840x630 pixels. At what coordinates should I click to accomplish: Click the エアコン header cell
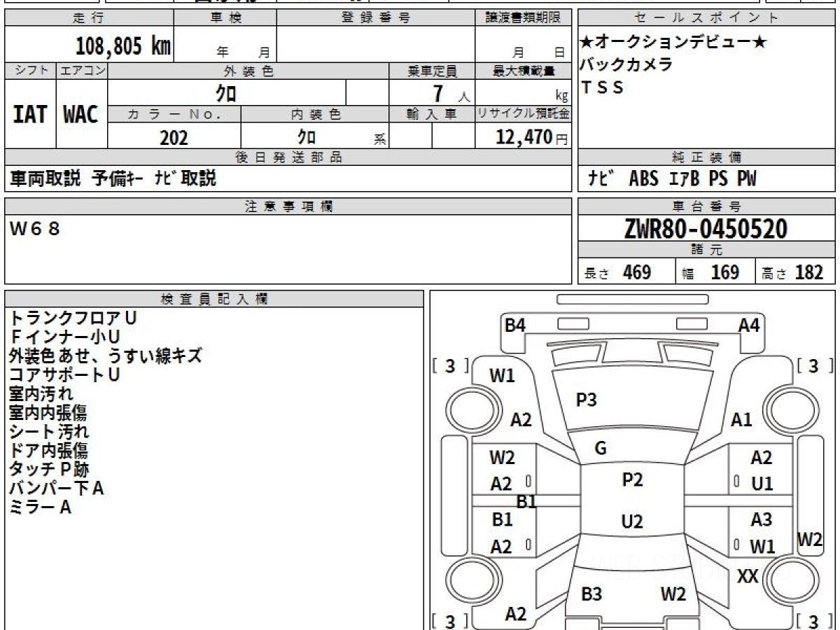tap(82, 71)
